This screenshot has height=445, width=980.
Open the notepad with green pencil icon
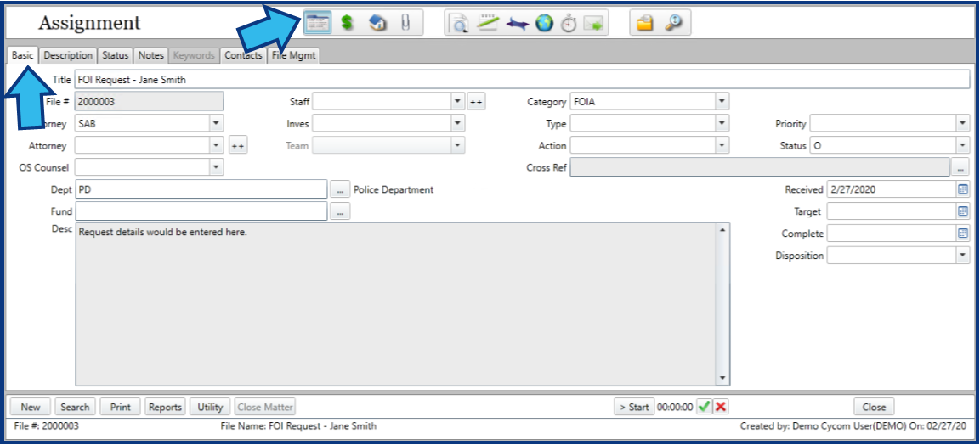[x=488, y=23]
